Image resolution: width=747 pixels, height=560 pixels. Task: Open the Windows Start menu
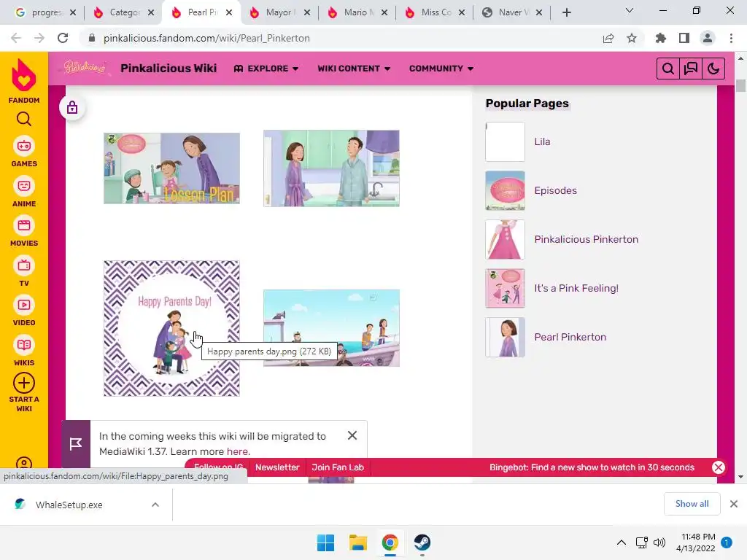click(x=326, y=542)
